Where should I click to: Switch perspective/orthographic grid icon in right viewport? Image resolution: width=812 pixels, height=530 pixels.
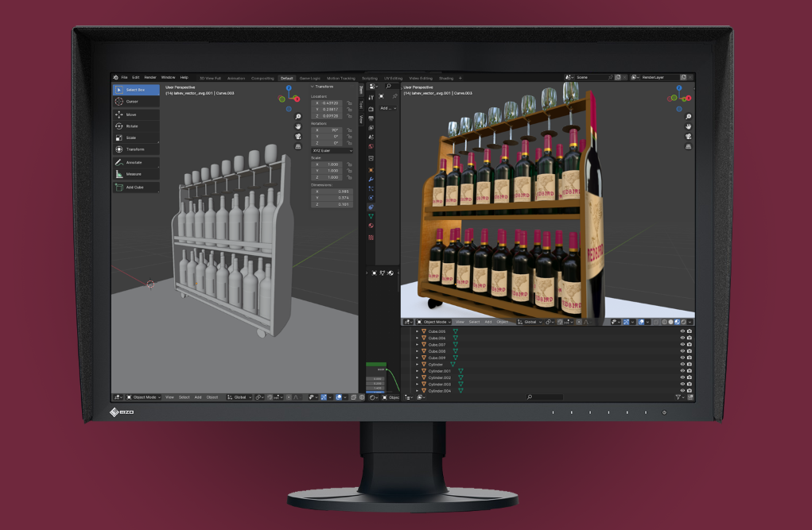[x=688, y=146]
